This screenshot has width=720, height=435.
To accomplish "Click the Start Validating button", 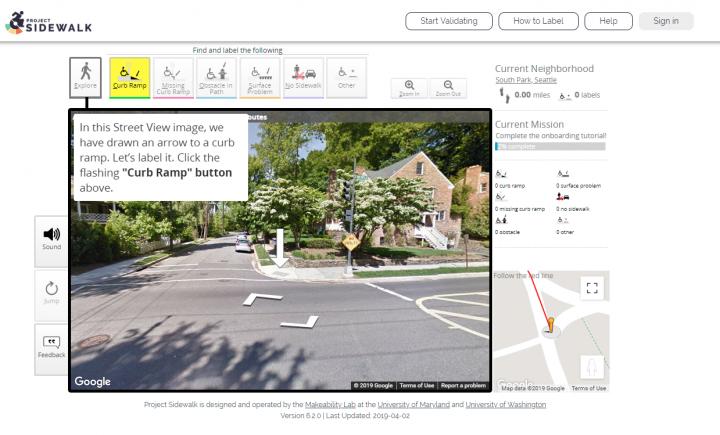I will [x=448, y=21].
